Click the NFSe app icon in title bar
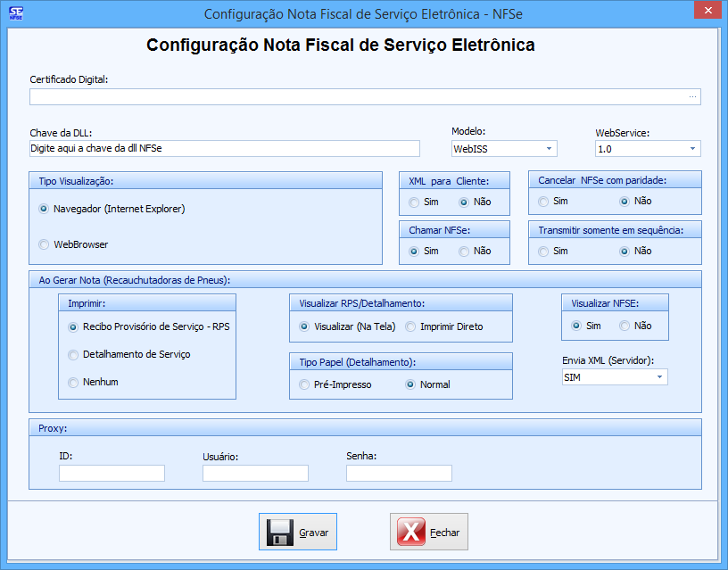728x570 pixels. 15,13
